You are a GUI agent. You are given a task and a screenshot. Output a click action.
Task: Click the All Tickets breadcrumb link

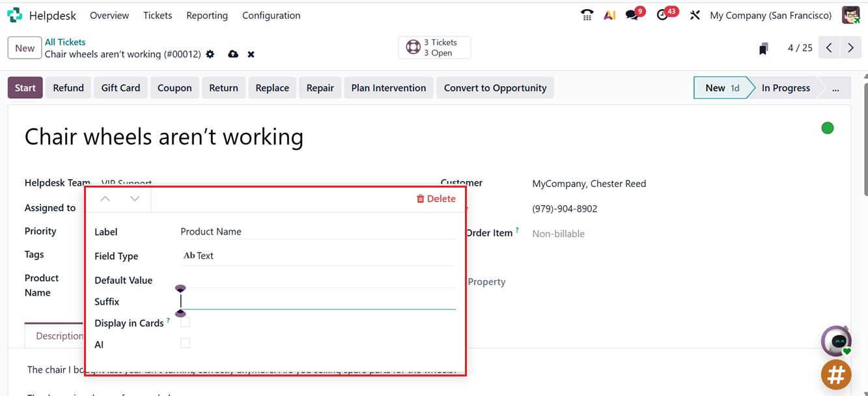pos(65,42)
